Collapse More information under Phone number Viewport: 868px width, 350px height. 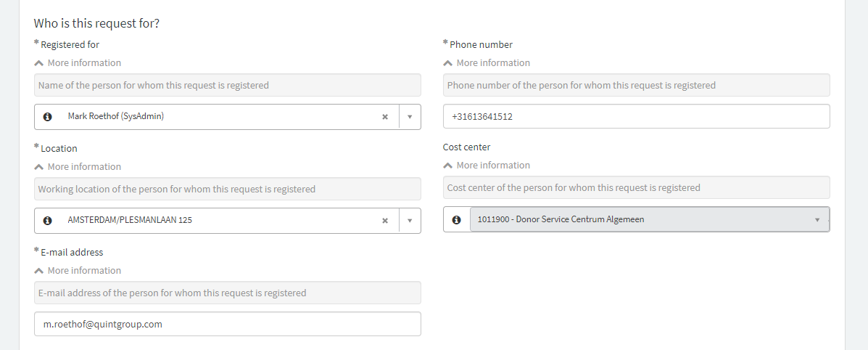(487, 62)
